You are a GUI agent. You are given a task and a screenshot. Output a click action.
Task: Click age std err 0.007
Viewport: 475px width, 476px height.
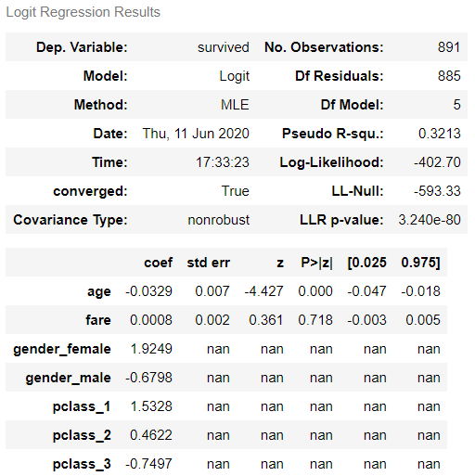tap(212, 291)
